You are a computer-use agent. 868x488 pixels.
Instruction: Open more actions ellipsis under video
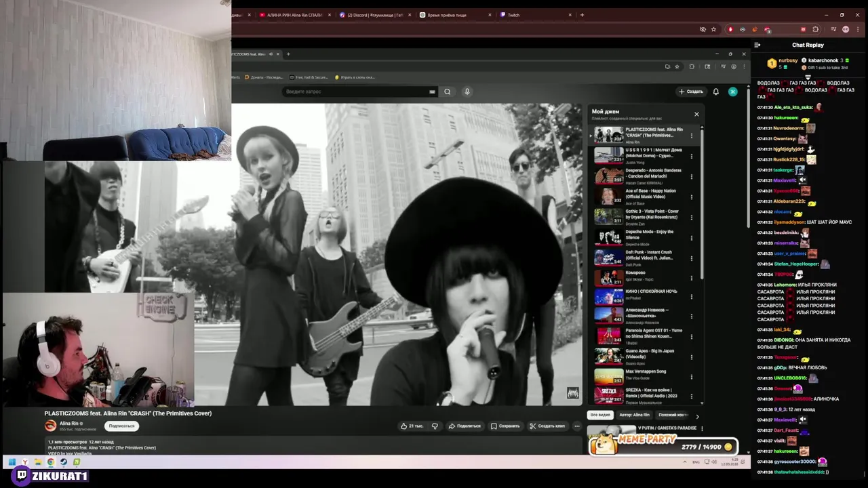[577, 426]
